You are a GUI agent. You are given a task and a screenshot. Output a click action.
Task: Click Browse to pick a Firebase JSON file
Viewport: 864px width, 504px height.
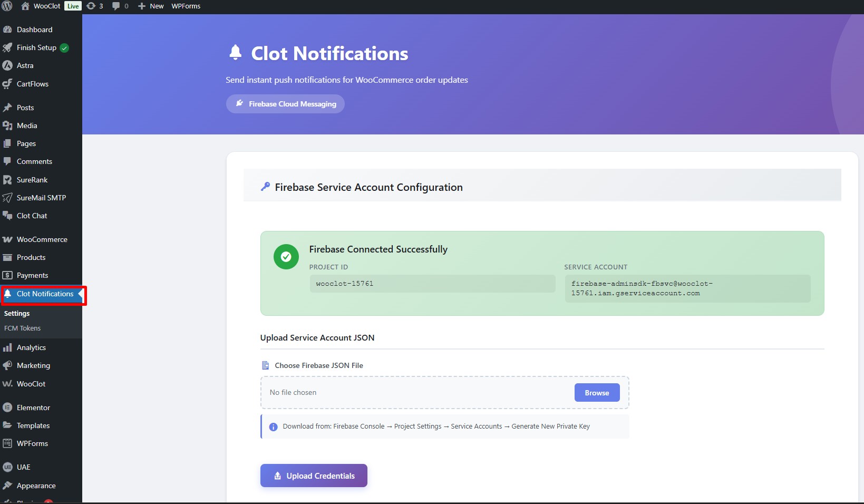596,392
